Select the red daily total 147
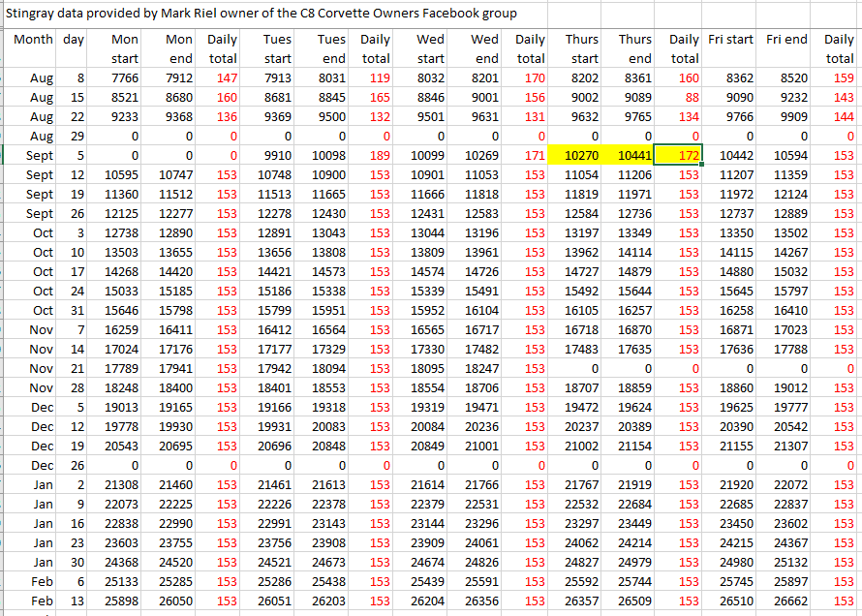862x616 pixels. tap(227, 78)
